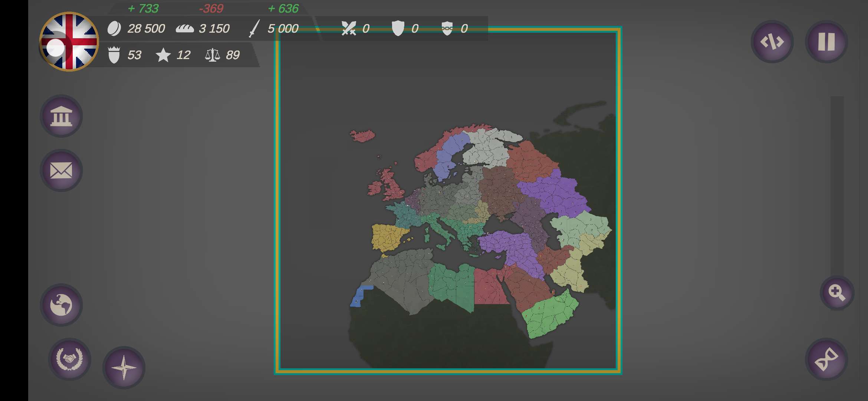Screen dimensions: 868x401
Task: Click the British flag emblem
Action: pyautogui.click(x=69, y=42)
